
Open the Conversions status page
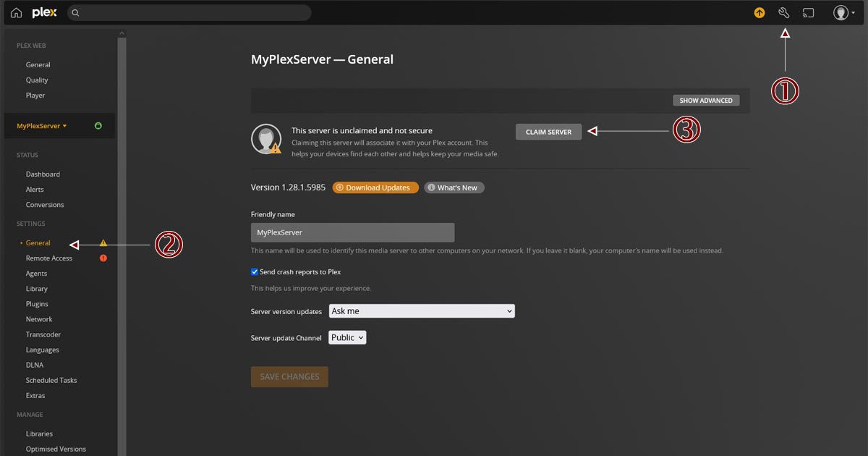tap(45, 205)
